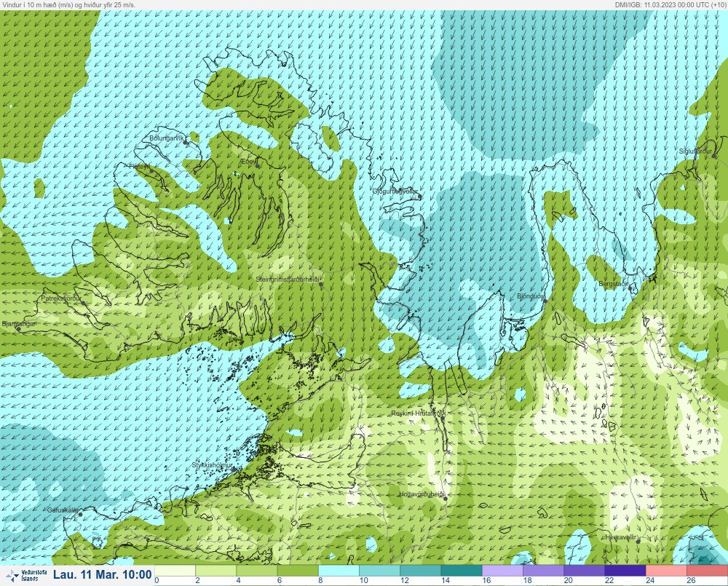Select the 6–8 m/s green legend swatch
The height and width of the screenshot is (586, 728).
pos(298,570)
